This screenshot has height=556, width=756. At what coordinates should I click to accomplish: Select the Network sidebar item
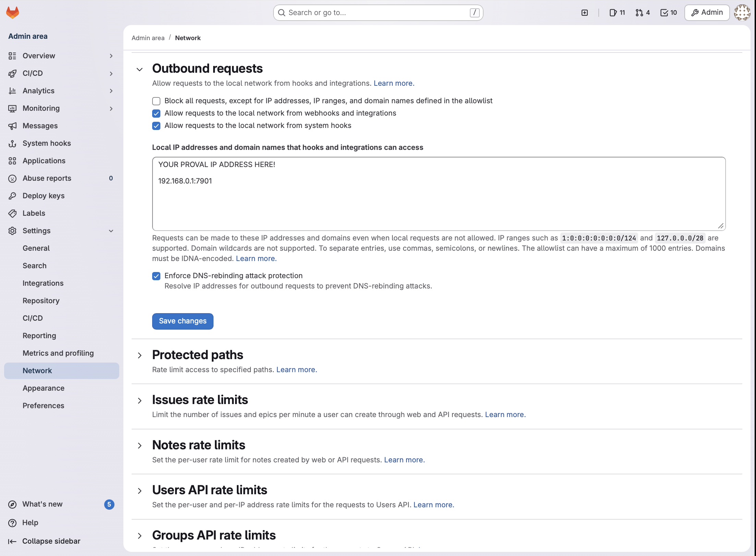click(62, 371)
